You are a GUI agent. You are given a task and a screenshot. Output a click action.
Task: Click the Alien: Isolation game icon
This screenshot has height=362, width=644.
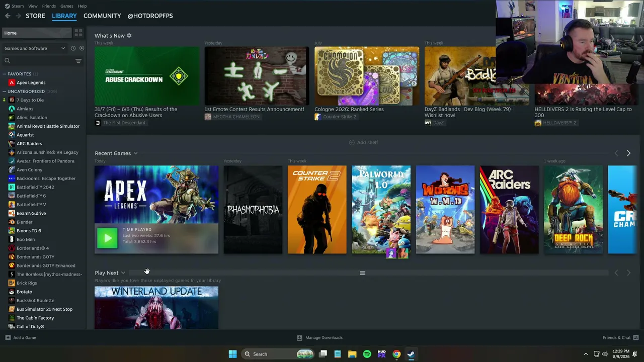pyautogui.click(x=12, y=118)
